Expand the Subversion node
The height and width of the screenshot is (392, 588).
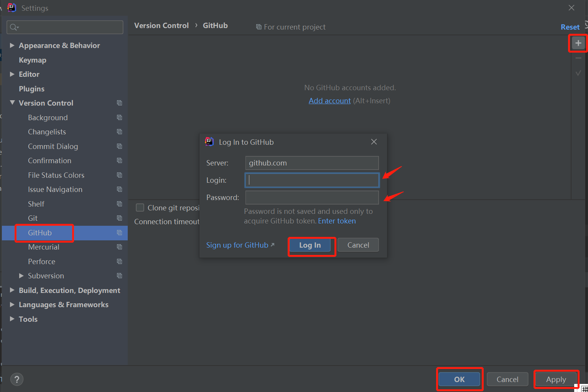click(x=21, y=276)
